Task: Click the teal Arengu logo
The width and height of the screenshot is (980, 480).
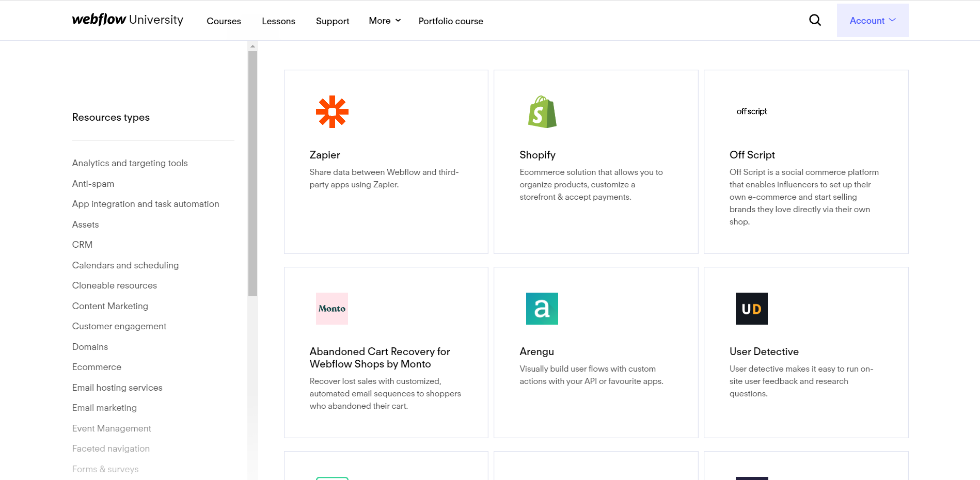Action: tap(542, 309)
